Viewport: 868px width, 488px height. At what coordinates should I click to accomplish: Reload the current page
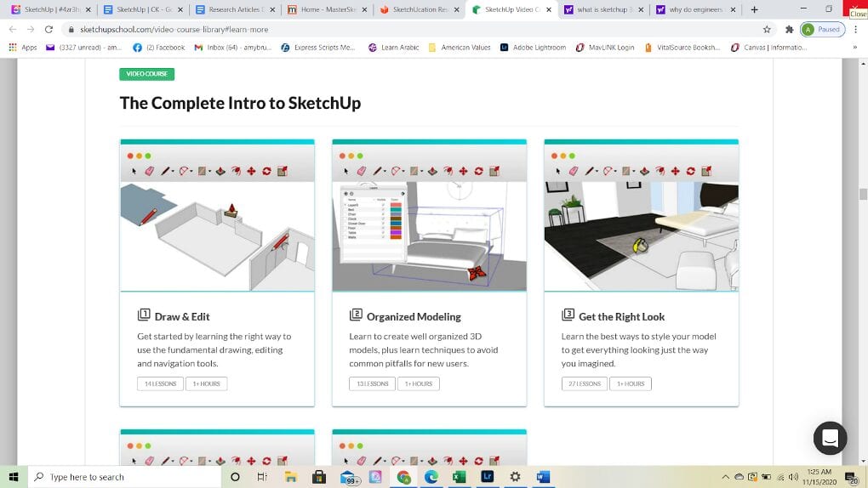coord(49,29)
